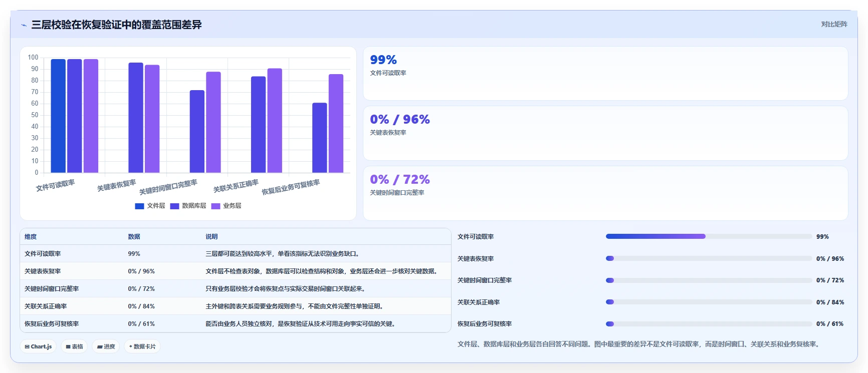Click the 进度 chip
This screenshot has width=868, height=373.
pos(106,346)
